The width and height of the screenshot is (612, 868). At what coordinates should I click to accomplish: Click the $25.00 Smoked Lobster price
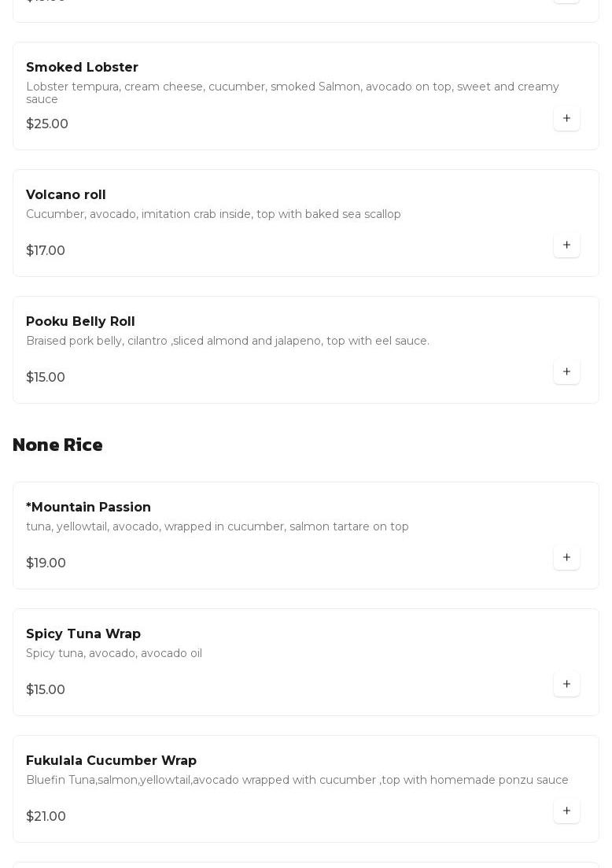[x=47, y=124]
